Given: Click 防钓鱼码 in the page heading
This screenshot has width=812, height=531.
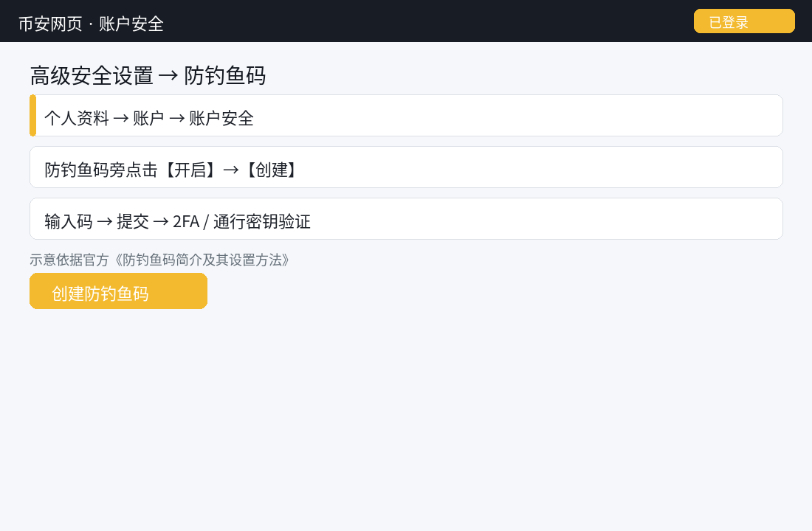Looking at the screenshot, I should pyautogui.click(x=224, y=75).
